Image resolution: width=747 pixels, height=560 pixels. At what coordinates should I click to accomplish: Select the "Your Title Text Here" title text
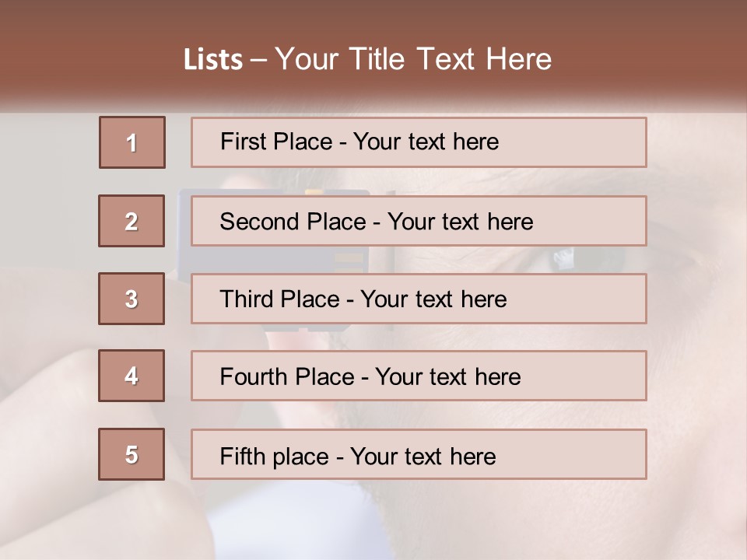tap(413, 59)
